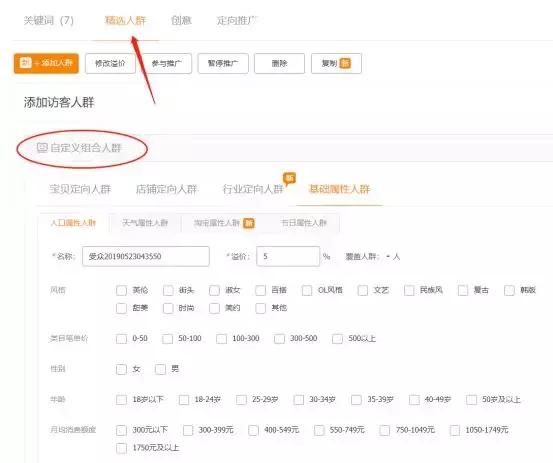Enable the 1750元及以上 spending checkbox
The image size is (553, 463).
coord(121,448)
